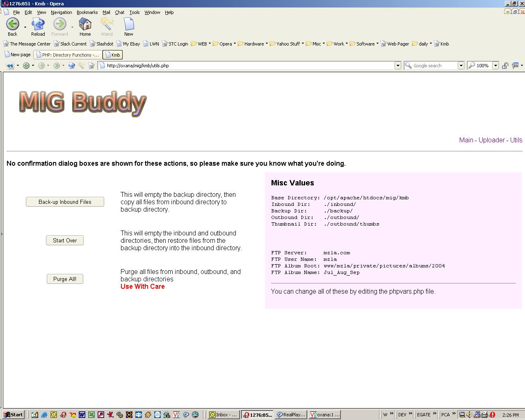Open the zoom 100% dropdown

(x=495, y=66)
